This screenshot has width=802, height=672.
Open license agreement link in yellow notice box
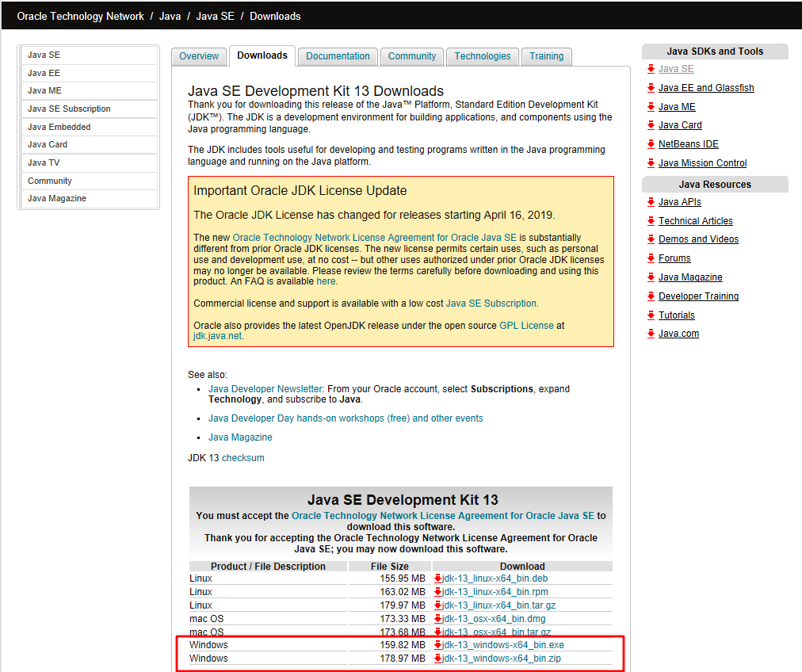click(x=374, y=238)
